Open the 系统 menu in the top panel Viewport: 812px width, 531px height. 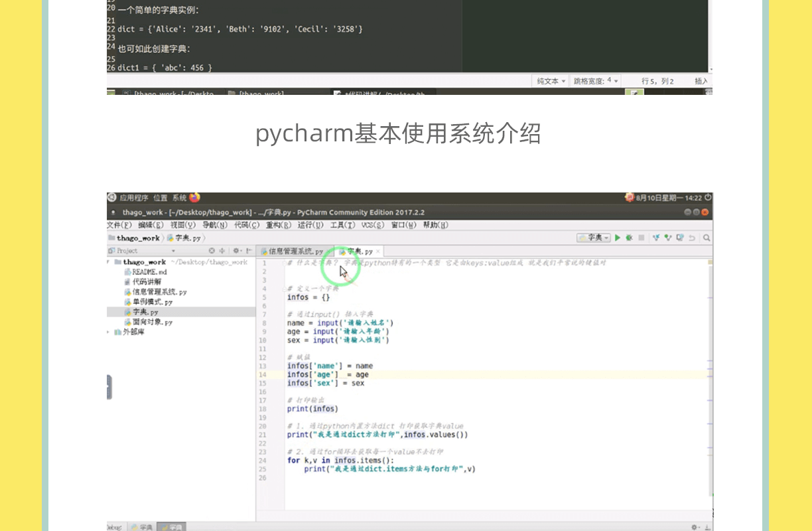point(179,198)
